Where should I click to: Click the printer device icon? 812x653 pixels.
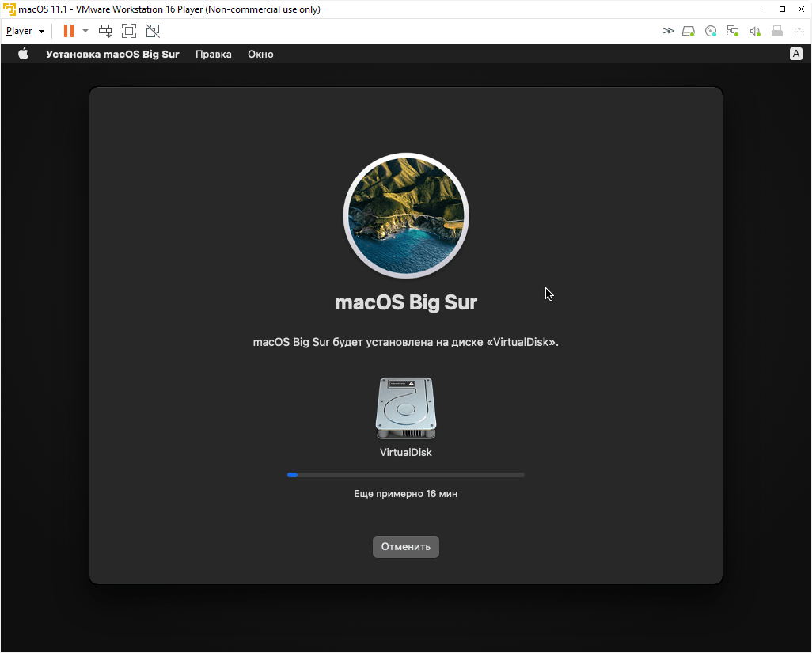(x=777, y=31)
